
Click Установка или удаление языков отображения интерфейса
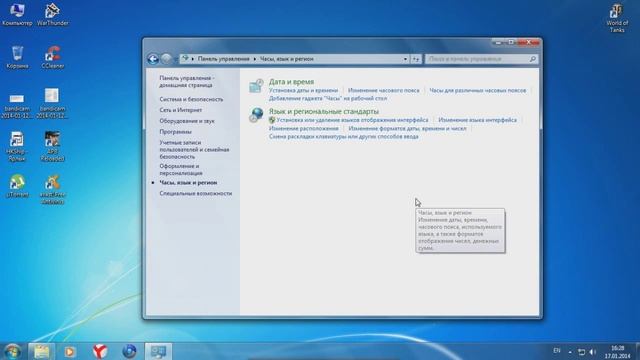pos(352,120)
